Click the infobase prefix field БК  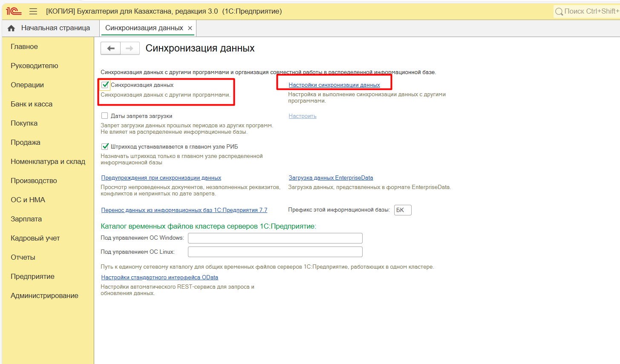[x=402, y=210]
